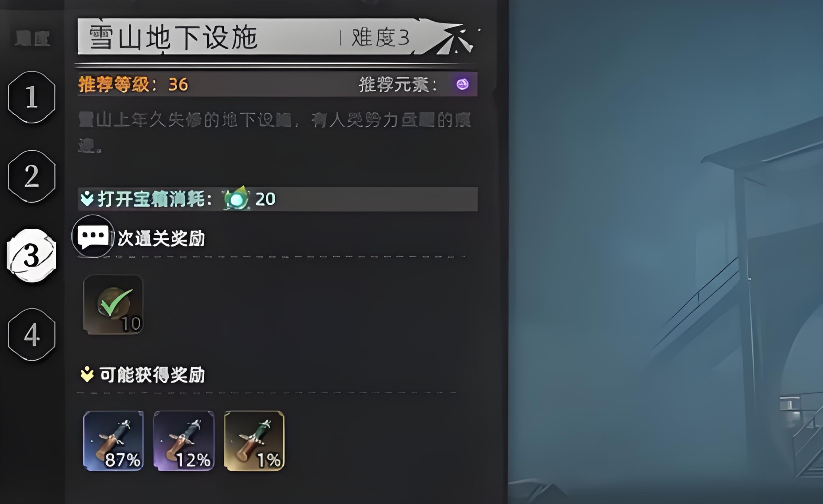Click the 难度3 difficulty label
823x504 pixels.
tap(380, 37)
